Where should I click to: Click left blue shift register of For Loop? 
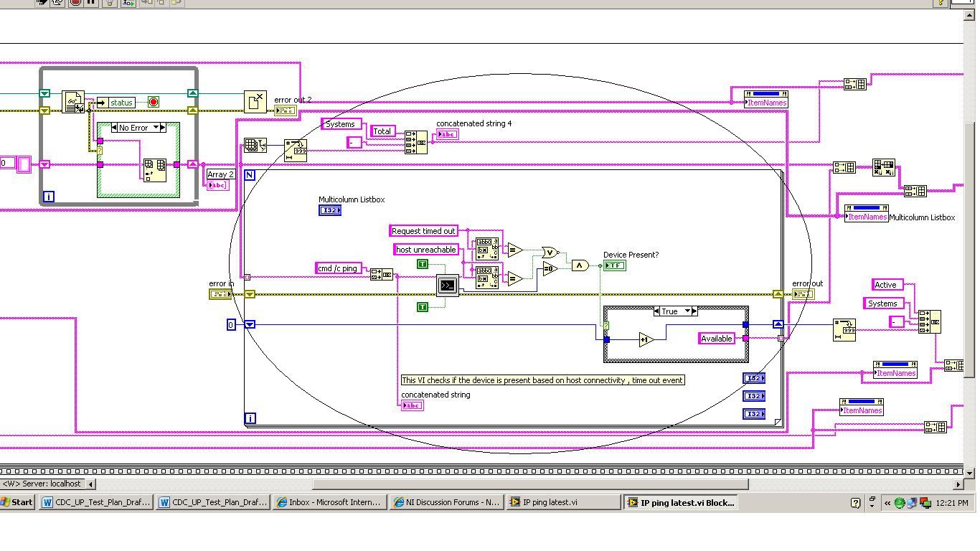pyautogui.click(x=250, y=325)
